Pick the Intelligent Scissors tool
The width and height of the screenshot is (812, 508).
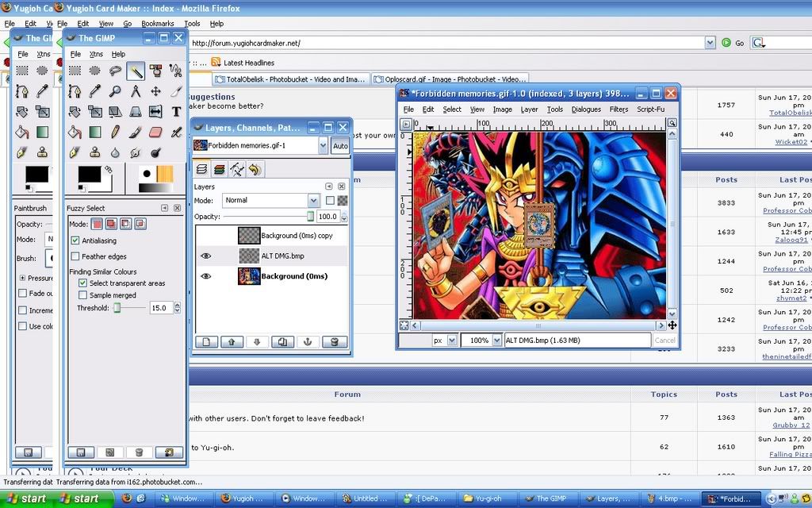[x=176, y=71]
